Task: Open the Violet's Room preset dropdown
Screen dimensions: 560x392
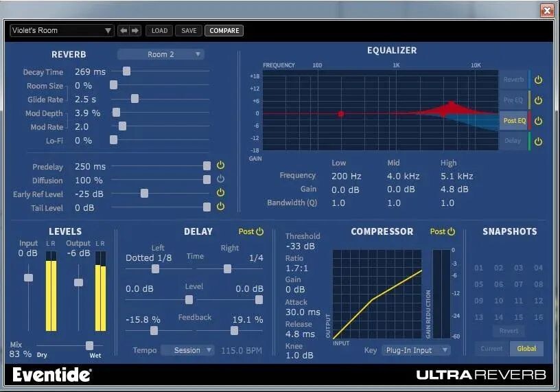Action: 62,31
